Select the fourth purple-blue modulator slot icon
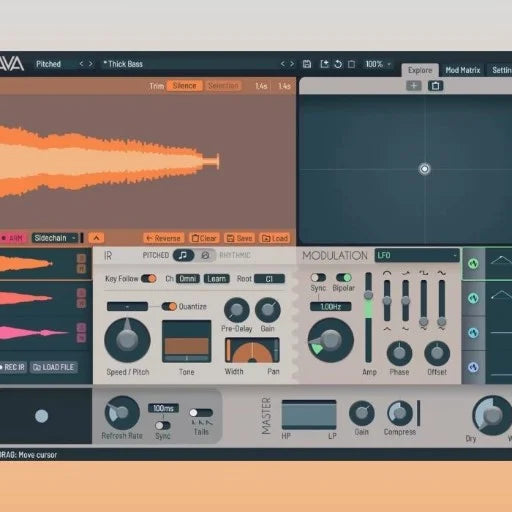The image size is (512, 512). click(473, 367)
